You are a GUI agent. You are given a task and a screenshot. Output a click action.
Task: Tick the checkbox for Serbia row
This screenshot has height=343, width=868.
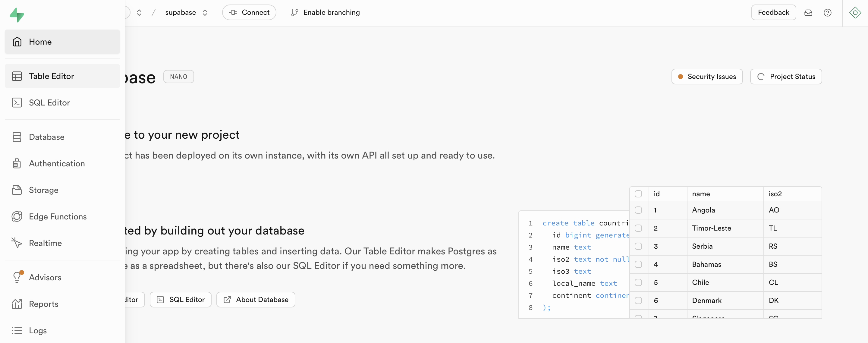[638, 246]
